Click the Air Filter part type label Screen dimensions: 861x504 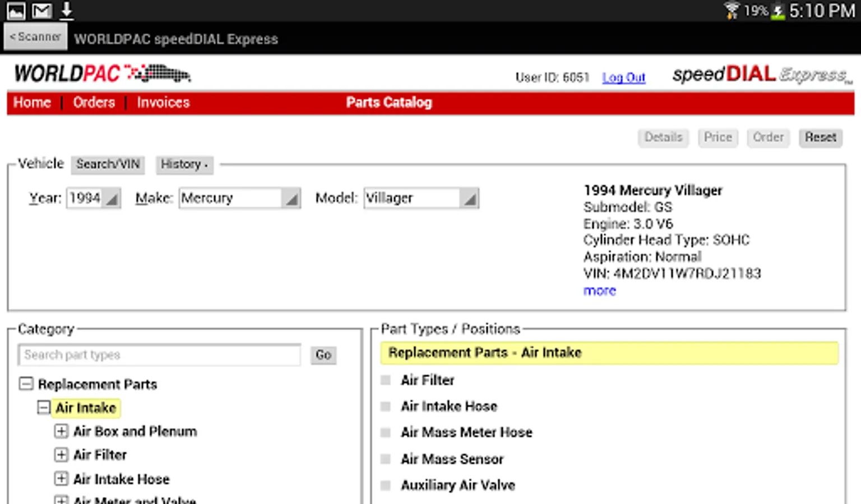click(x=427, y=380)
